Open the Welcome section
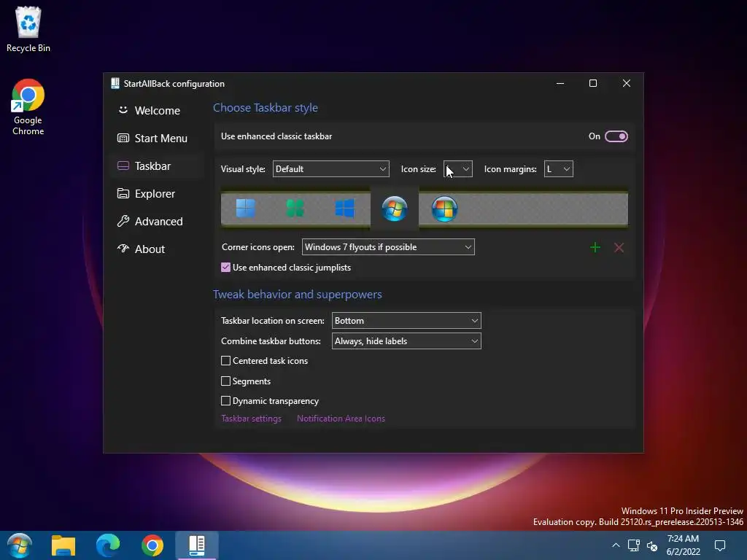 pyautogui.click(x=157, y=111)
